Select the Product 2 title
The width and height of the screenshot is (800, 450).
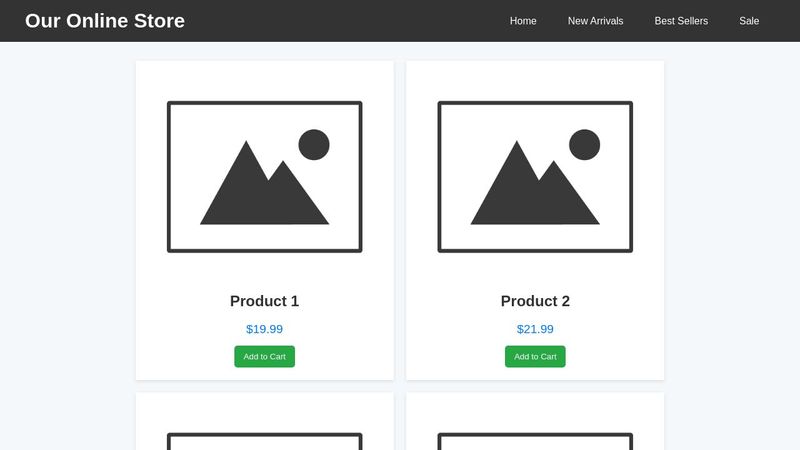535,301
